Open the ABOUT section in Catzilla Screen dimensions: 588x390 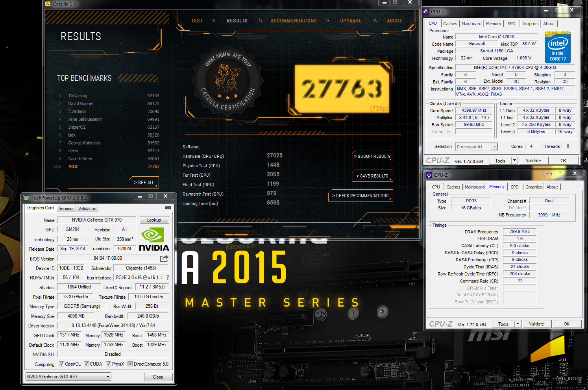[x=394, y=21]
